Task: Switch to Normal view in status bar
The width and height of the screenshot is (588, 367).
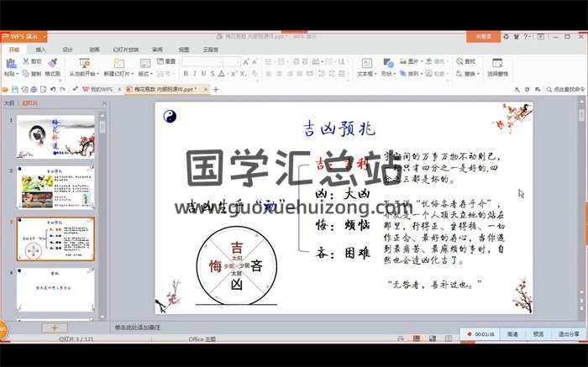Action: pyautogui.click(x=417, y=338)
